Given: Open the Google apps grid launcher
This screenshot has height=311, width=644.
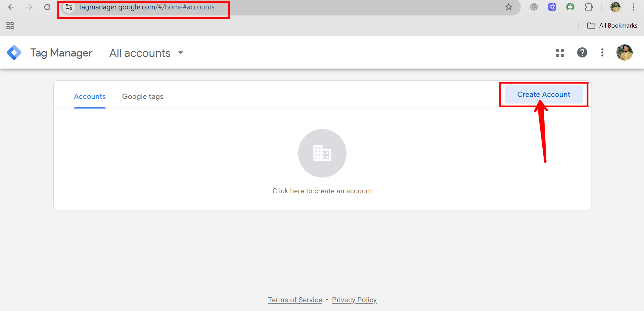Looking at the screenshot, I should pos(560,53).
